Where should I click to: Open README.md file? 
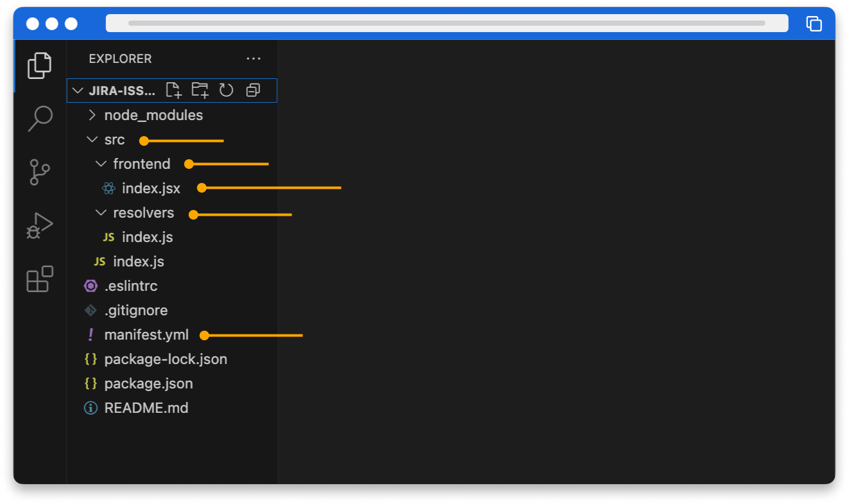(146, 408)
